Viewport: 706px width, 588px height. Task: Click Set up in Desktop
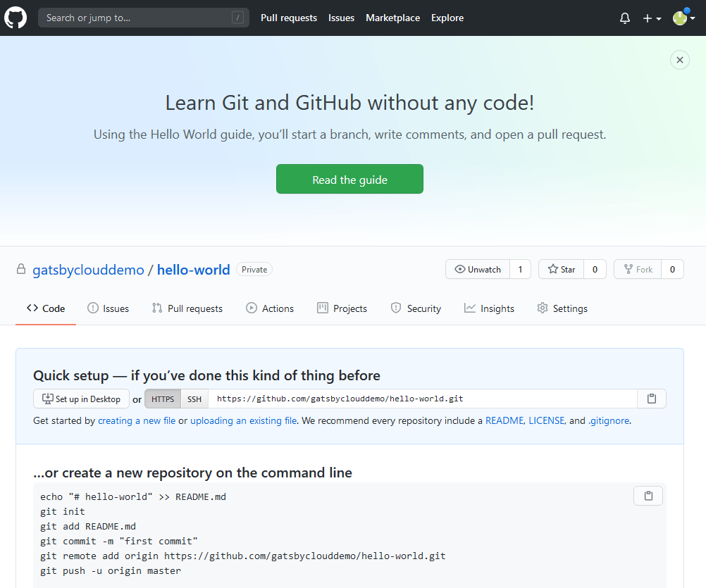point(81,399)
